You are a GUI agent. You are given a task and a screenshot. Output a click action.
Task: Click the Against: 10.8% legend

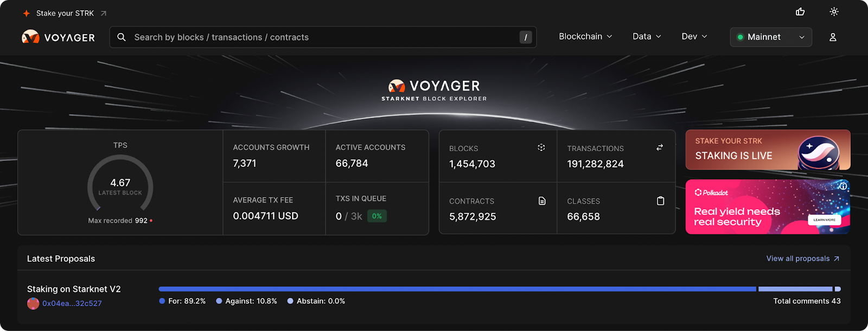coord(247,301)
